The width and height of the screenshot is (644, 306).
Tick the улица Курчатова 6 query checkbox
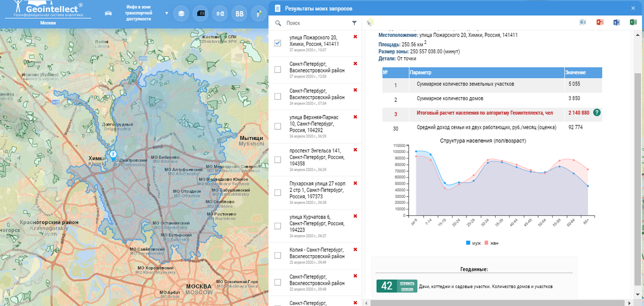[x=278, y=226]
